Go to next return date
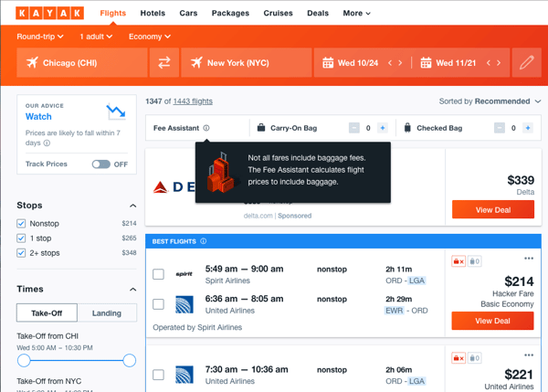The width and height of the screenshot is (548, 392). [x=499, y=63]
